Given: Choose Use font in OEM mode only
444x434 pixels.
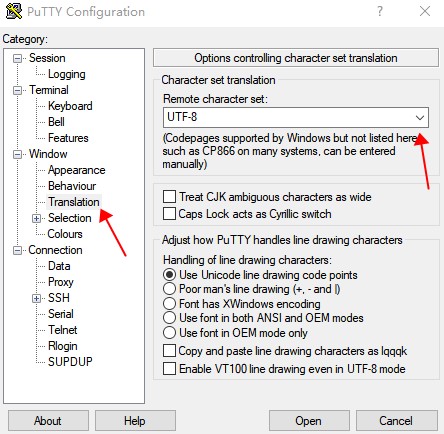Looking at the screenshot, I should point(169,332).
